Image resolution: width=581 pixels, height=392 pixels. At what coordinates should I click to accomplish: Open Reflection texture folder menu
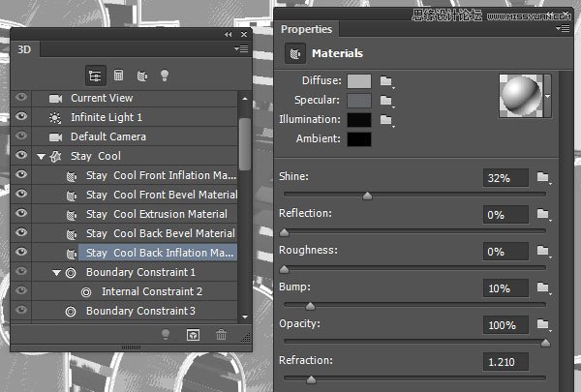tap(543, 214)
